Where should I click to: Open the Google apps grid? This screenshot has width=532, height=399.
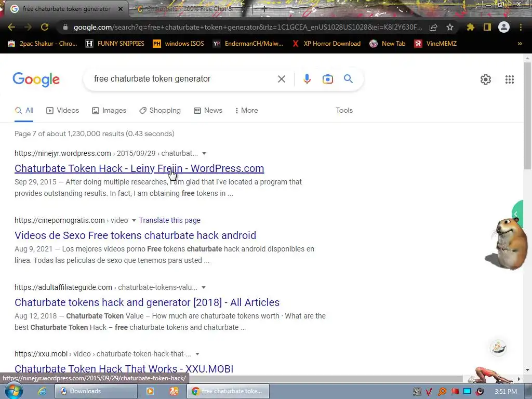[x=509, y=79]
